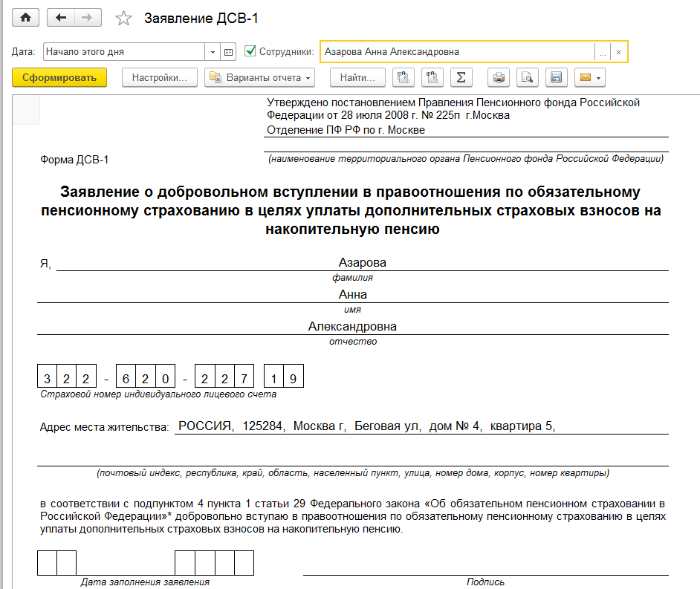Click the sum (Σ) toolbar icon
This screenshot has width=700, height=589.
tap(461, 77)
